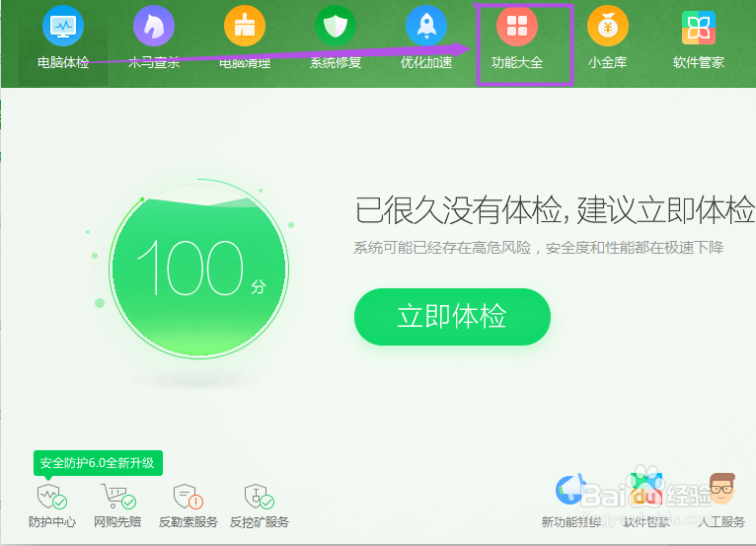
Task: Start scan with 立即体检 button
Action: click(452, 317)
